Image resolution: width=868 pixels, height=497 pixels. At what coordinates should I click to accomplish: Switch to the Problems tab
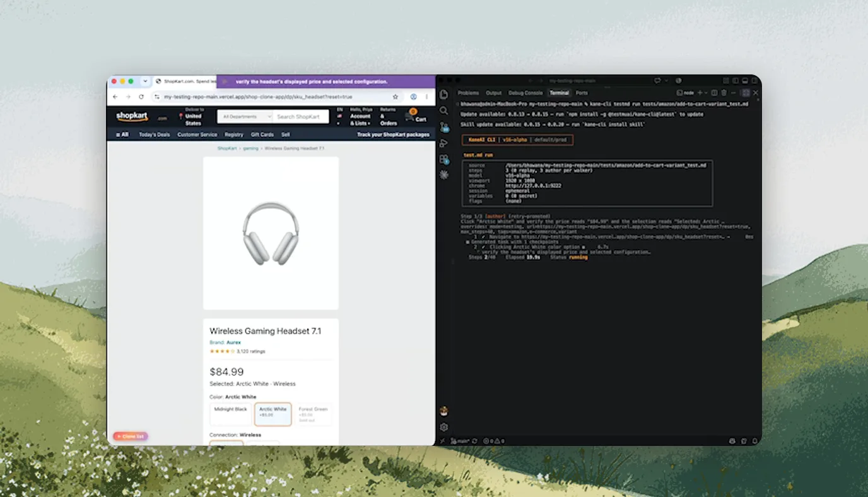[468, 93]
